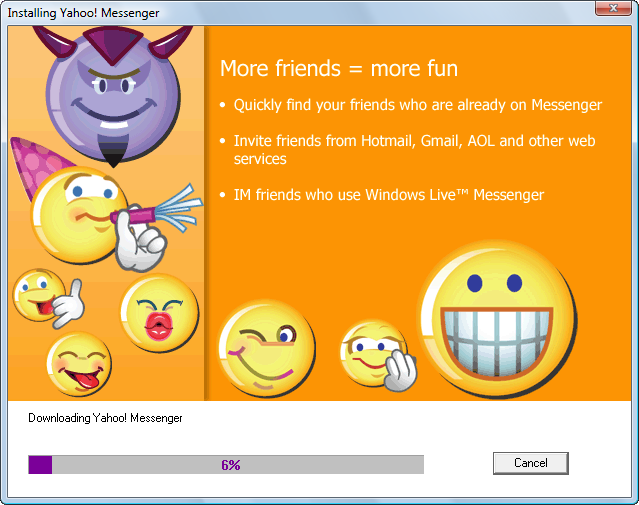The width and height of the screenshot is (639, 505).
Task: Select the smiley sticking its tongue out
Action: click(x=79, y=365)
